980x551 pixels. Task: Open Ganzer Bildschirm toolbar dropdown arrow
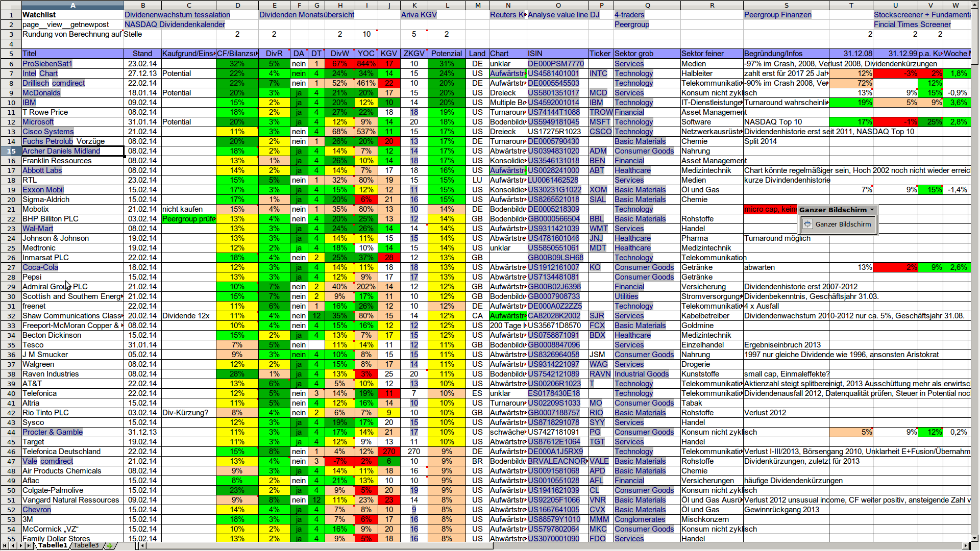tap(872, 210)
